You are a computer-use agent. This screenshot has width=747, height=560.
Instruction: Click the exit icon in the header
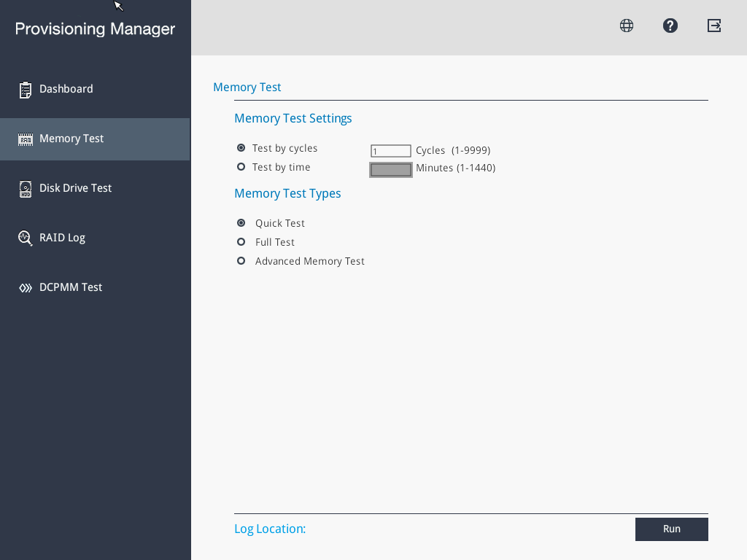[x=713, y=26]
